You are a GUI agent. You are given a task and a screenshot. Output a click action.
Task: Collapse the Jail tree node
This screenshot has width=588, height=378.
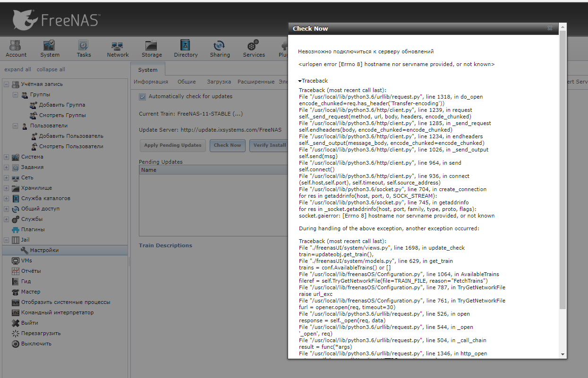(x=6, y=240)
